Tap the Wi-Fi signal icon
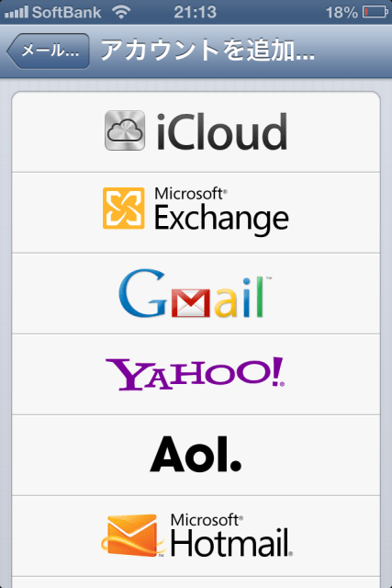Viewport: 392px width, 588px height. point(120,12)
